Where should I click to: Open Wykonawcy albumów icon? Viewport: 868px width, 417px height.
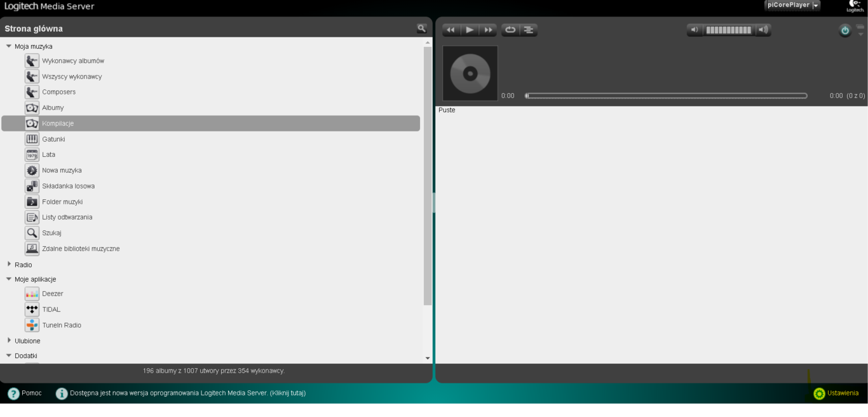tap(32, 61)
